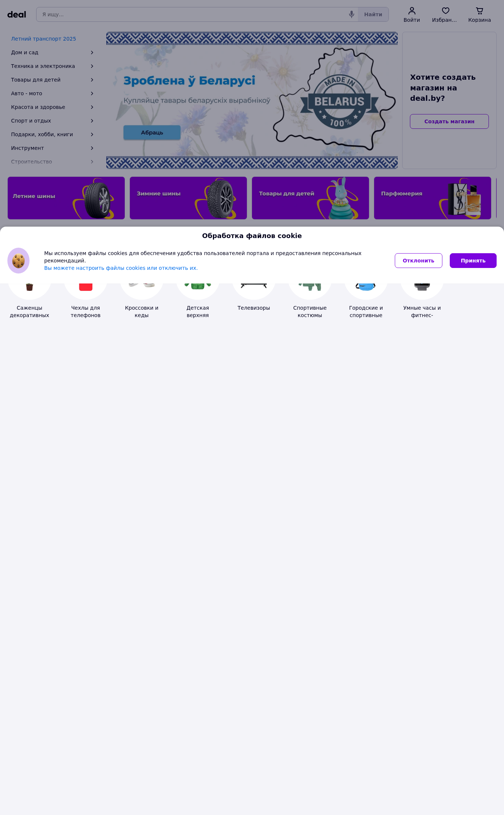Image resolution: width=504 pixels, height=815 pixels.
Task: Expand the Красота и здоровье chevron
Action: click(x=92, y=107)
